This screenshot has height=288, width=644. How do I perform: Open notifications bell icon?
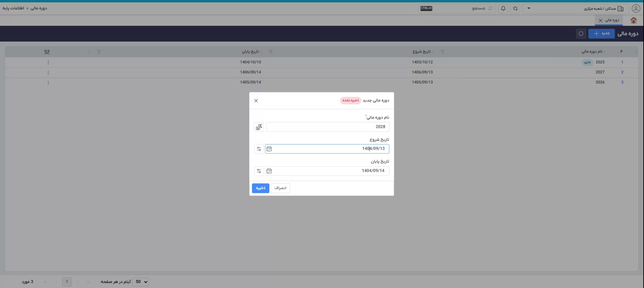pos(503,8)
